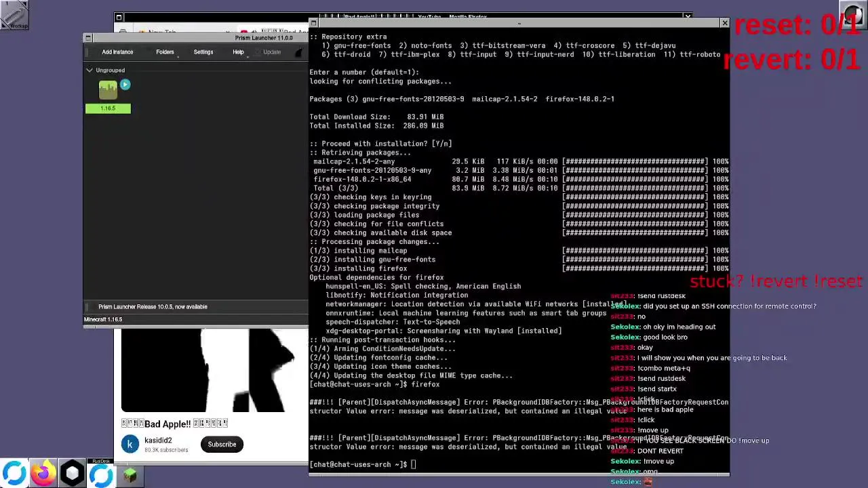Click the Prism Launcher release available notice
Screen dimensions: 868x488
pos(153,306)
